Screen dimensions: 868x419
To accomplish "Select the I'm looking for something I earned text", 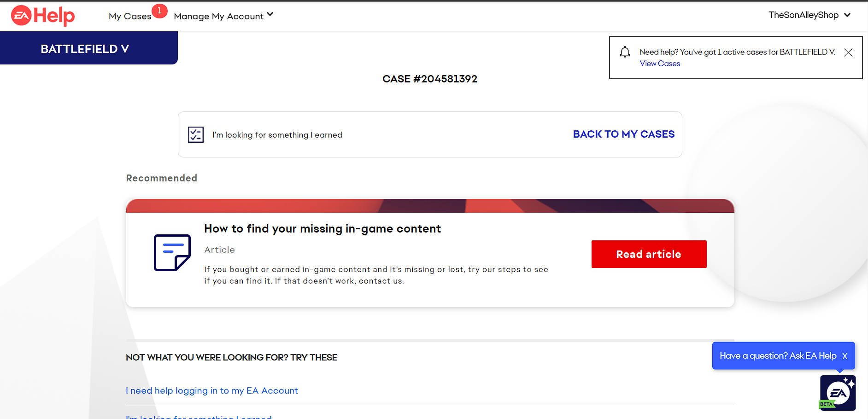I will tap(277, 135).
